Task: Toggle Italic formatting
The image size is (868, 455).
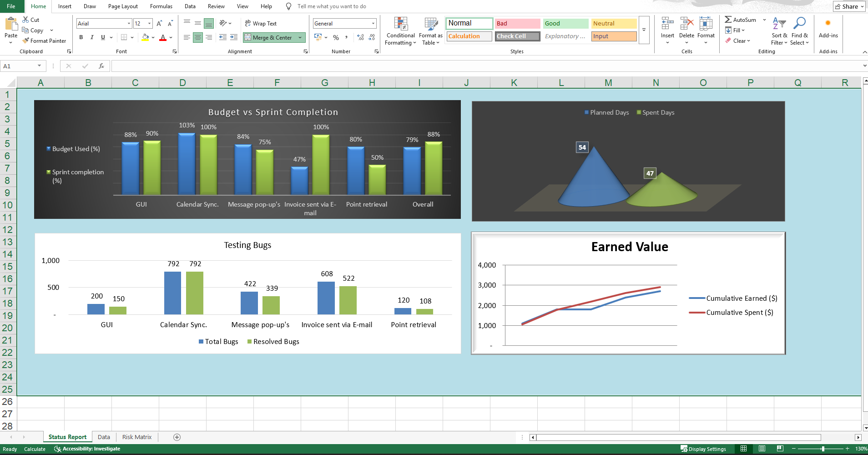Action: [x=92, y=37]
